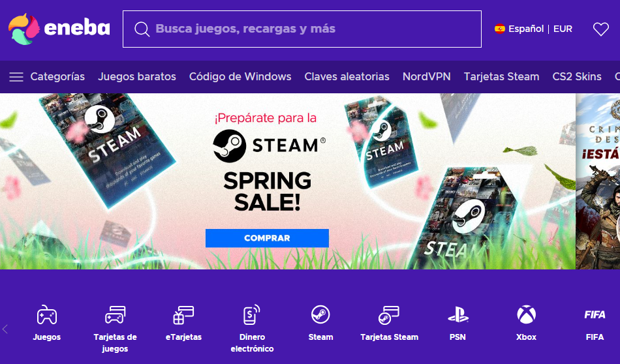
Task: Open the Juegos gamepad category icon
Action: pos(46,315)
